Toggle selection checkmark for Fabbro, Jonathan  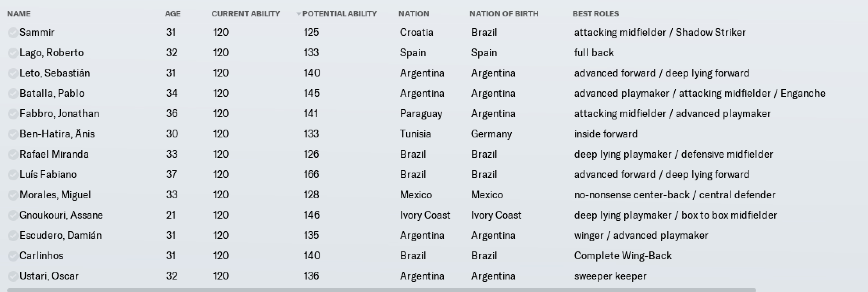point(13,114)
